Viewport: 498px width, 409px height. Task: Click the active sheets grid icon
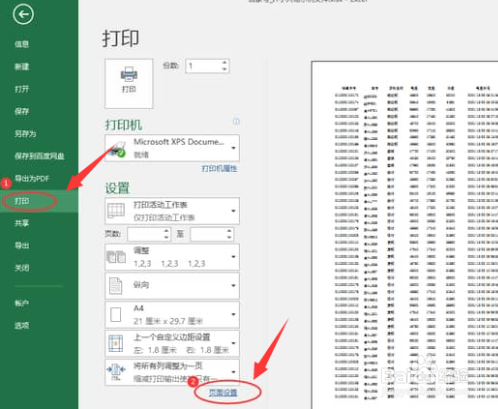coord(116,211)
